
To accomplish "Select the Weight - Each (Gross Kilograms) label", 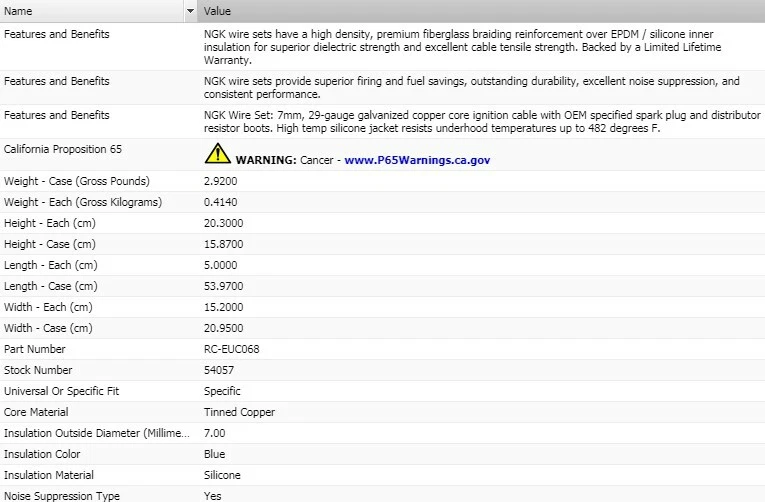I will click(x=83, y=202).
